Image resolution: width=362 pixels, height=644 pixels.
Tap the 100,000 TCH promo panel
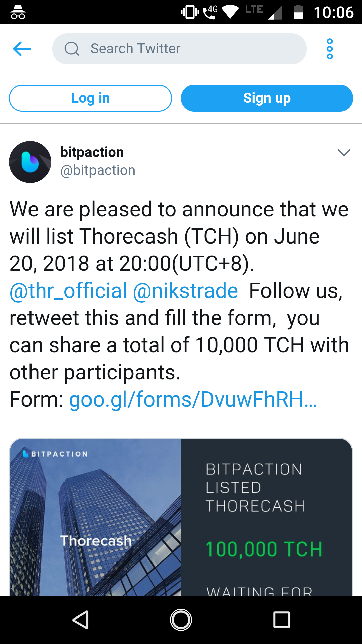point(266,517)
